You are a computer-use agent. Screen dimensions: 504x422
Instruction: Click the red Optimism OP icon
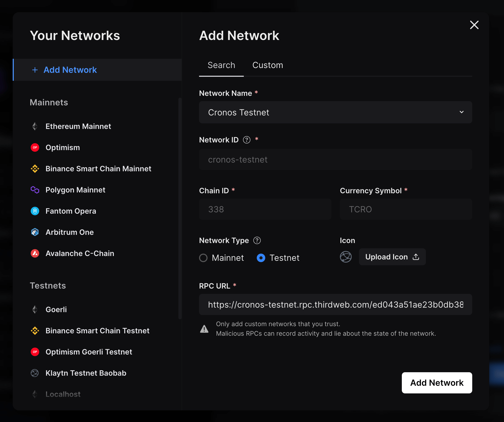(35, 147)
